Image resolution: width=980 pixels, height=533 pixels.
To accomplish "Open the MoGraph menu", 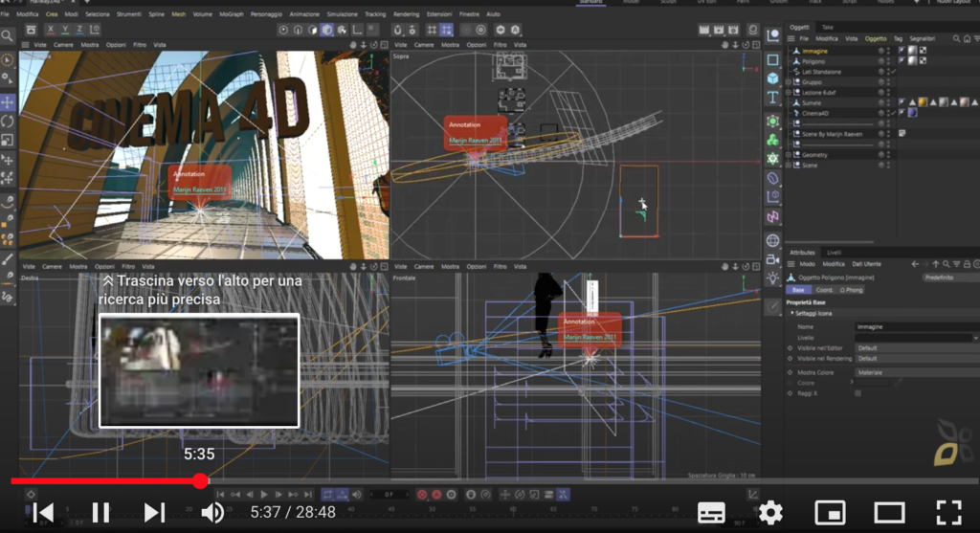I will coord(232,13).
